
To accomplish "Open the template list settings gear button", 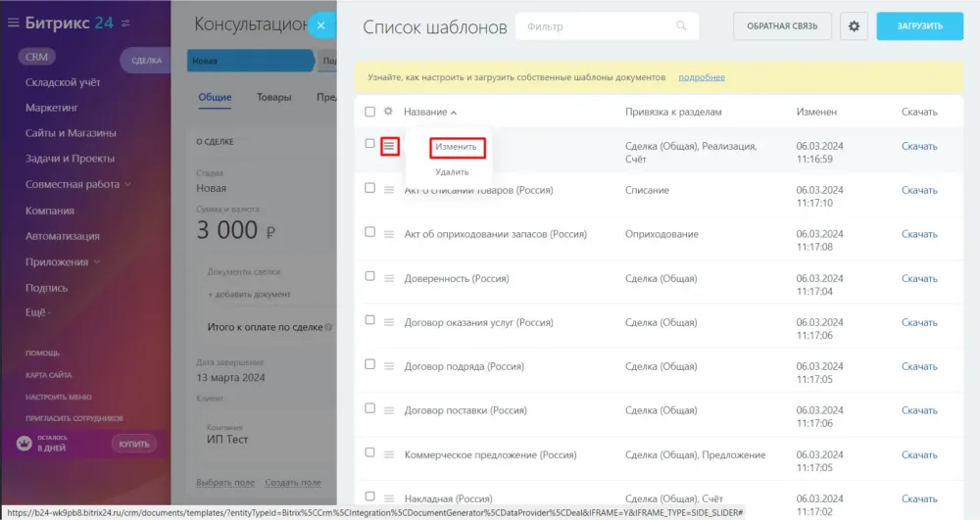I will pos(854,26).
